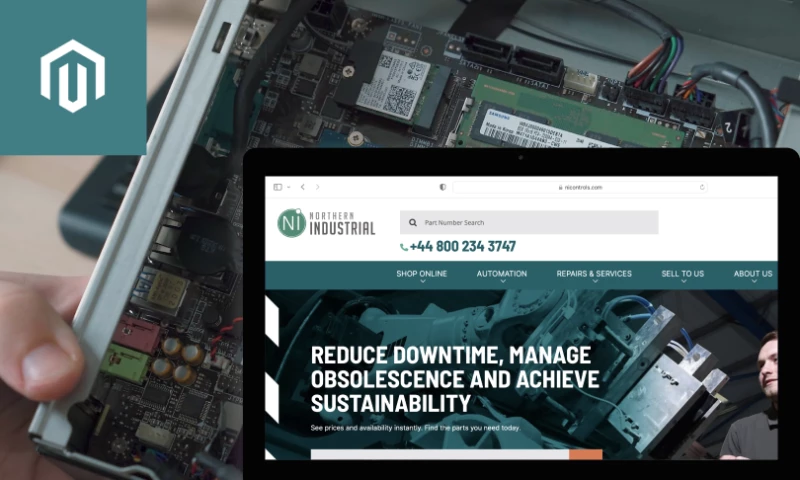The height and width of the screenshot is (480, 800).
Task: Click the white hero search bar
Action: click(440, 454)
